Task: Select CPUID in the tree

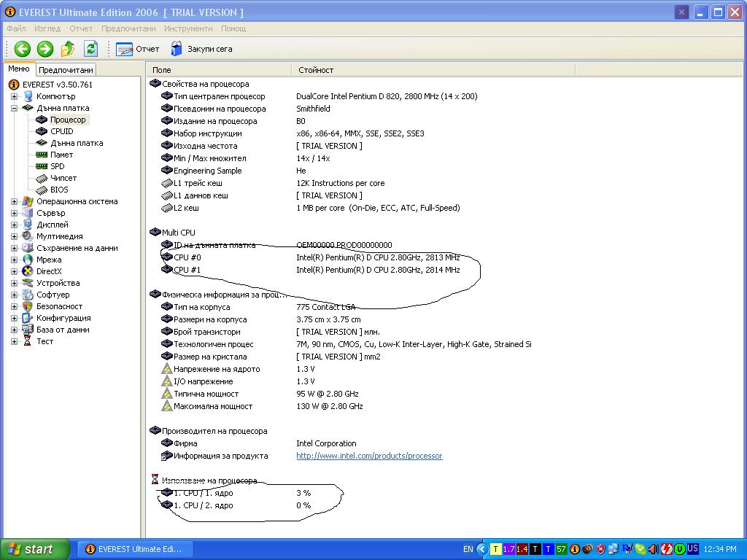Action: (61, 131)
